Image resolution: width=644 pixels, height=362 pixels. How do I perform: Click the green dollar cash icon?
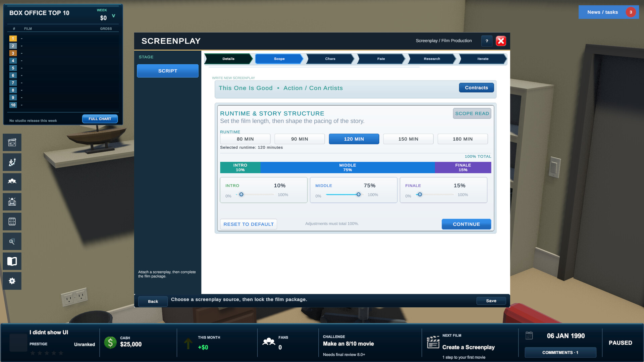(110, 343)
